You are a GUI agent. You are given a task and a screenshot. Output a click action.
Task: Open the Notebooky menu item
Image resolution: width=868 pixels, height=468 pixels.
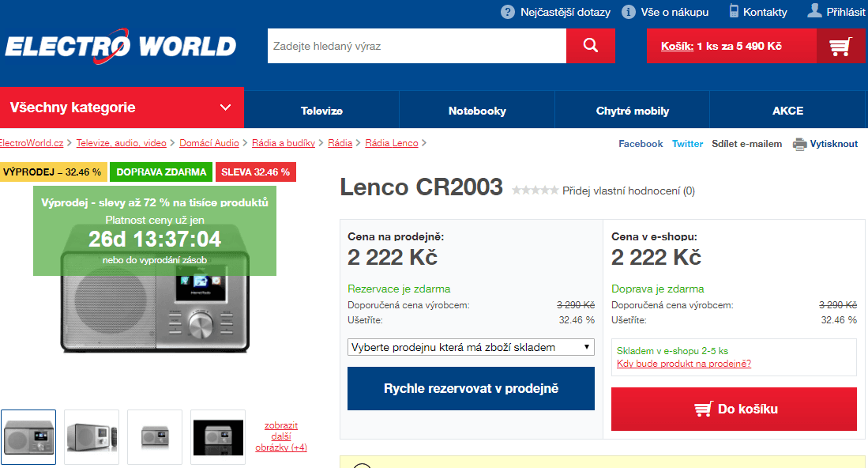point(477,111)
